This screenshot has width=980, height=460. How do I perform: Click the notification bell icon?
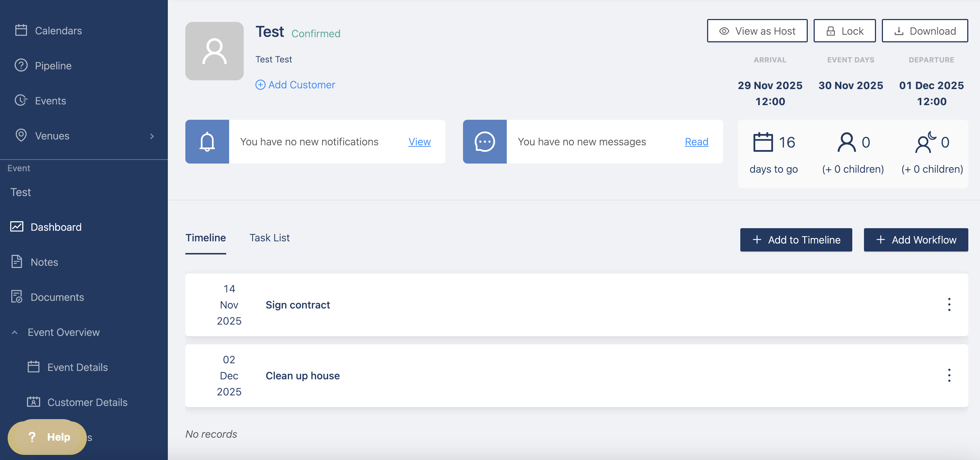[x=207, y=142]
